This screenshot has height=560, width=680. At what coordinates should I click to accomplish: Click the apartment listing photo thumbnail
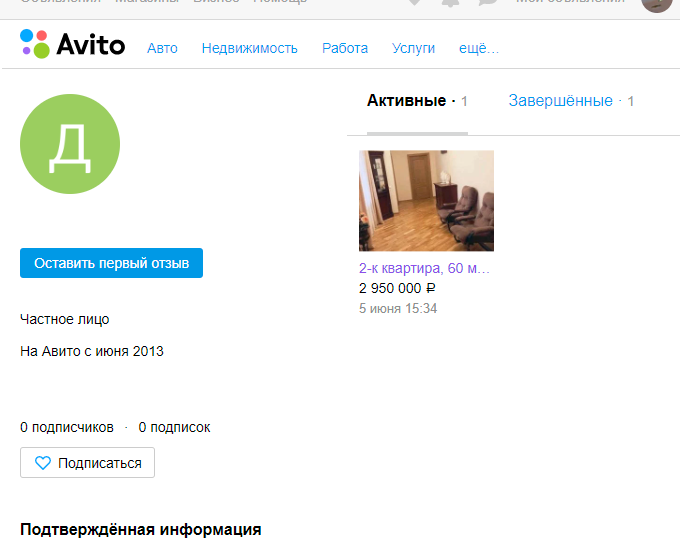pyautogui.click(x=426, y=200)
